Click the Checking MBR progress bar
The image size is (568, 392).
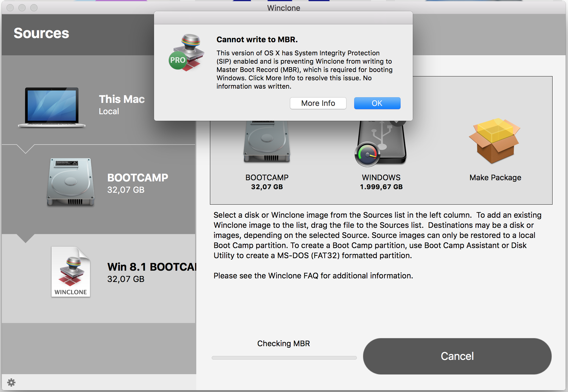click(x=284, y=358)
